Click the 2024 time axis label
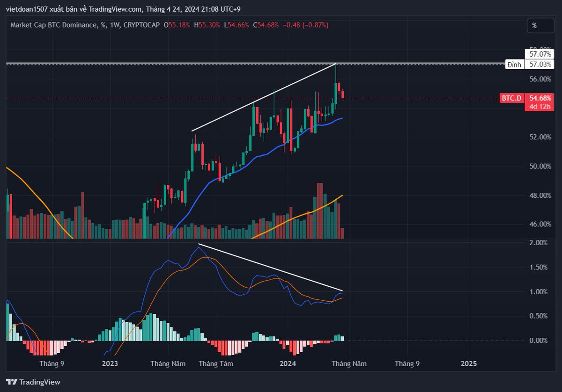562x392 pixels. [x=287, y=363]
